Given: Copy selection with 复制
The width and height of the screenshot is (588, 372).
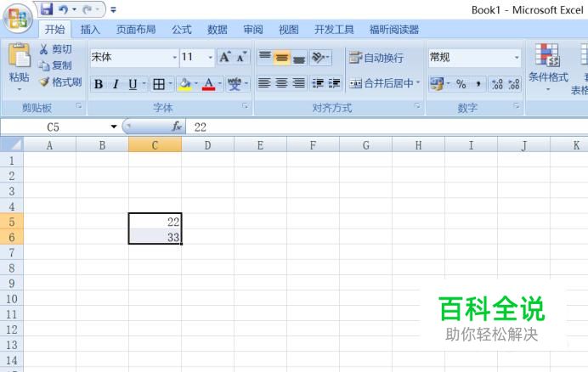Looking at the screenshot, I should point(55,65).
